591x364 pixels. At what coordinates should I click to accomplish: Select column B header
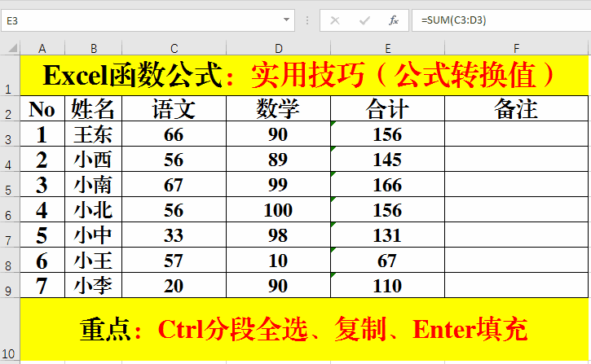94,48
